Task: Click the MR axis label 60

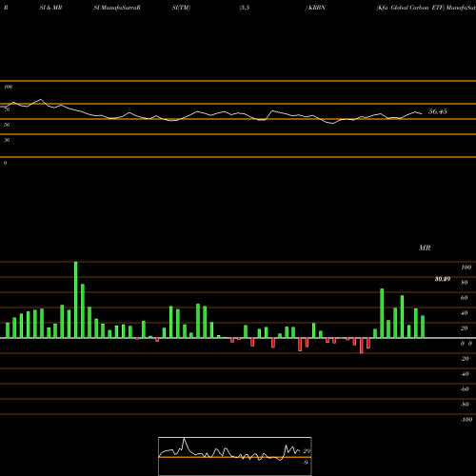Action: click(x=464, y=298)
